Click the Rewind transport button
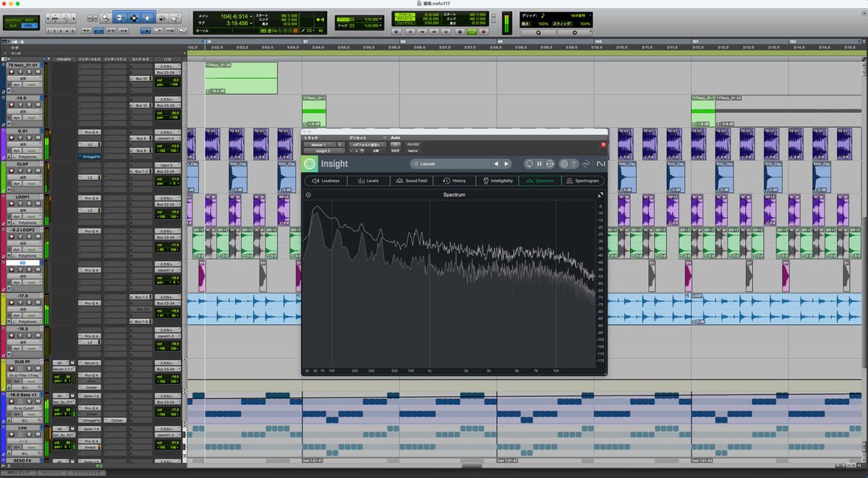Screen dimensions: 868x478 (x=422, y=32)
